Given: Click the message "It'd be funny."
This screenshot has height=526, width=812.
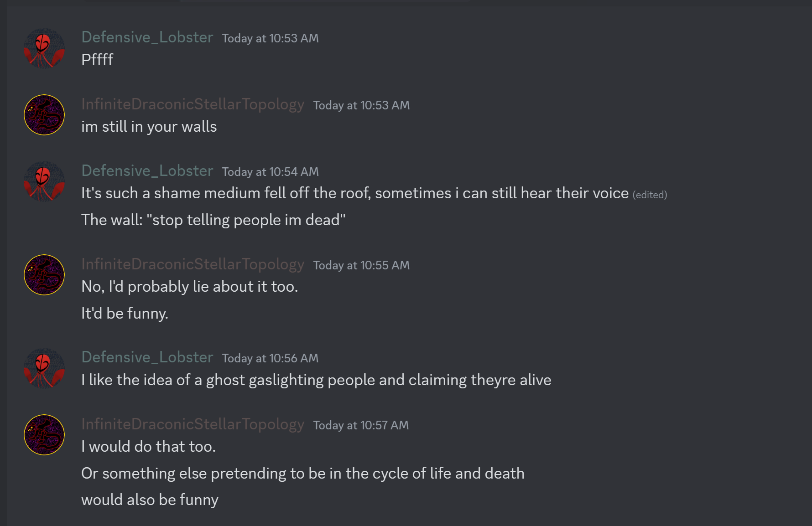Looking at the screenshot, I should 125,314.
